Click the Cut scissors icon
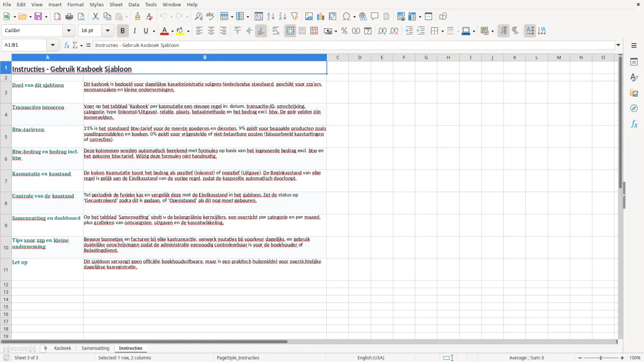Screen dimensions: 644x362 coord(96,17)
